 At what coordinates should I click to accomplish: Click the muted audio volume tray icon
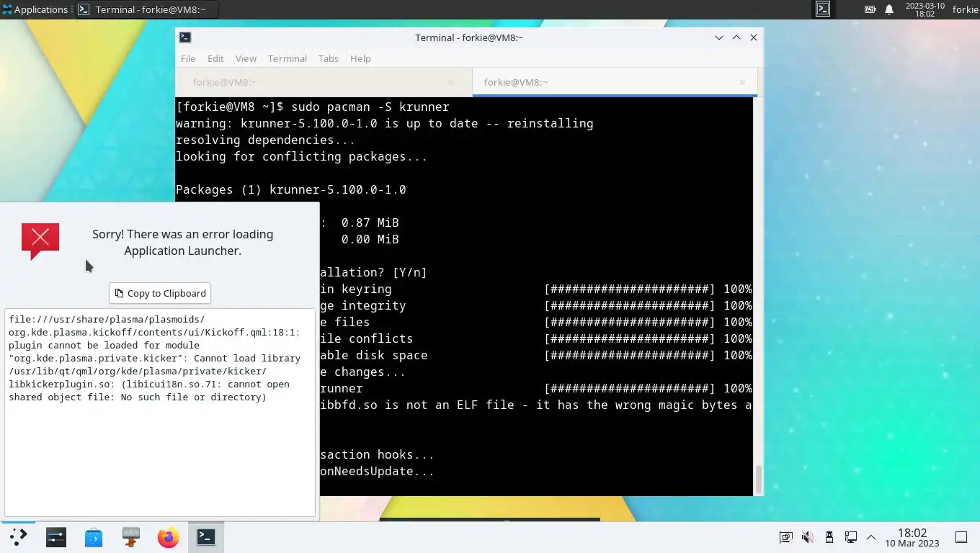coord(808,536)
